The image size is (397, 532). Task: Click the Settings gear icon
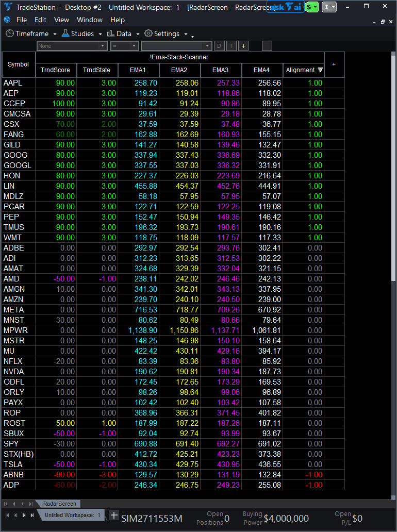pyautogui.click(x=148, y=33)
